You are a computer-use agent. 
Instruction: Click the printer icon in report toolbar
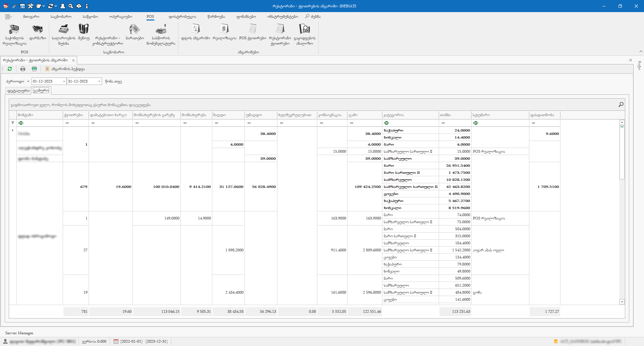click(x=23, y=69)
